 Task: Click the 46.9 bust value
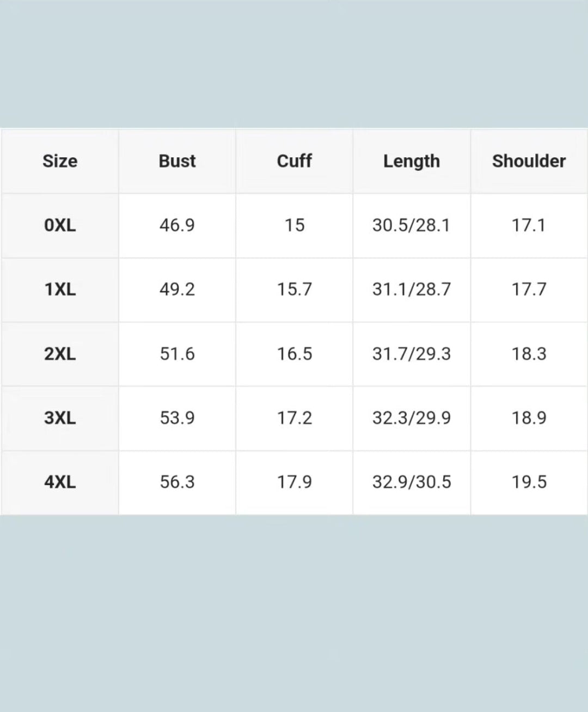[177, 225]
